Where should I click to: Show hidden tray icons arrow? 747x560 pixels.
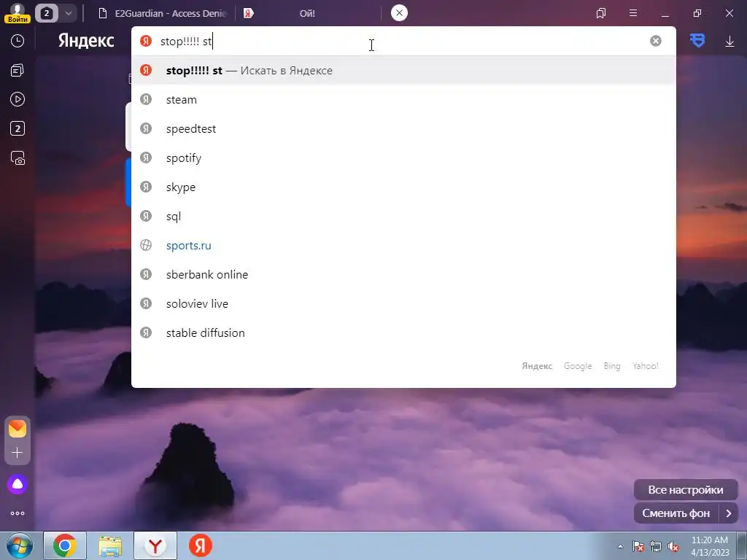coord(620,546)
